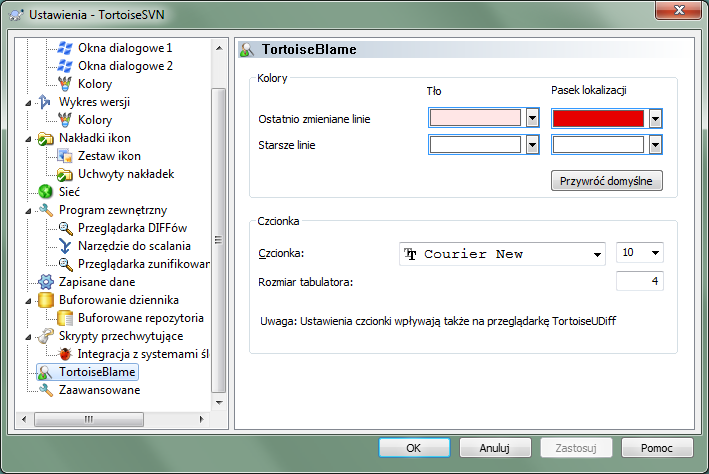Collapse the Skrypty przechwytujące tree node

28,337
